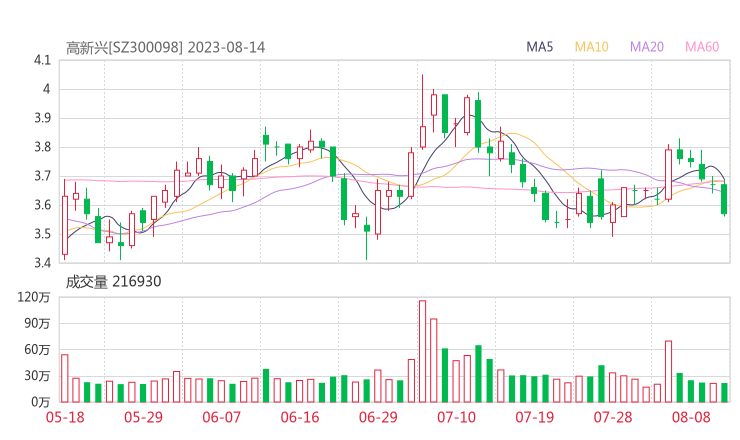This screenshot has height=440, width=740.
Task: Click the MA60 legend label
Action: coord(702,47)
